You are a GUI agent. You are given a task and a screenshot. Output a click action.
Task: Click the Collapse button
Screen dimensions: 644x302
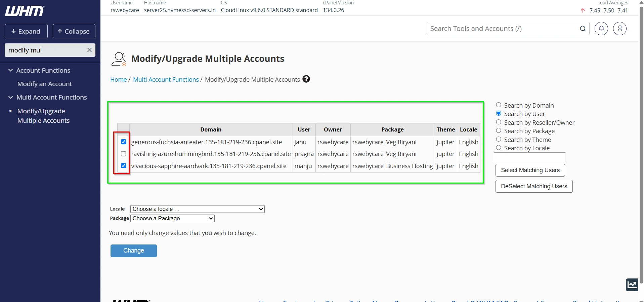click(74, 31)
